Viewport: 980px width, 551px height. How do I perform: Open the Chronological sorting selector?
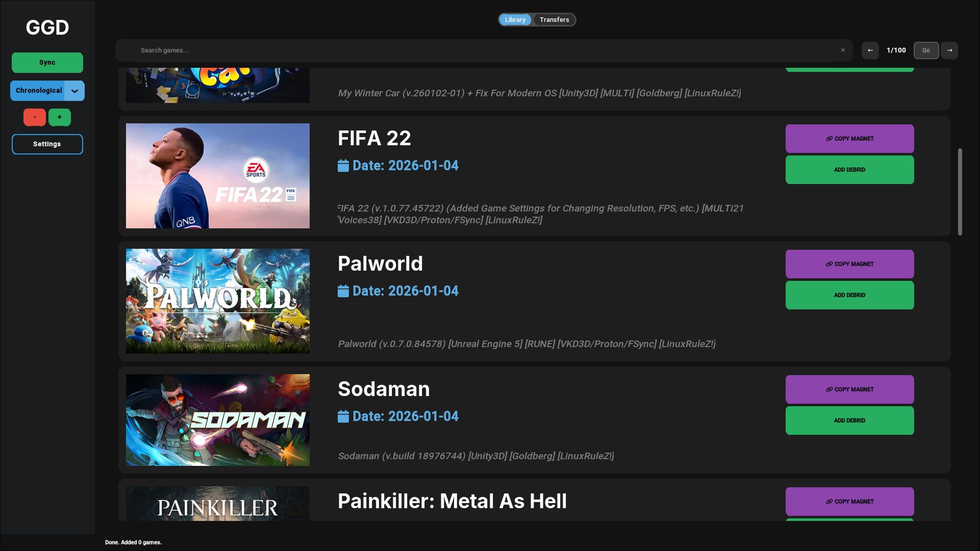click(39, 91)
